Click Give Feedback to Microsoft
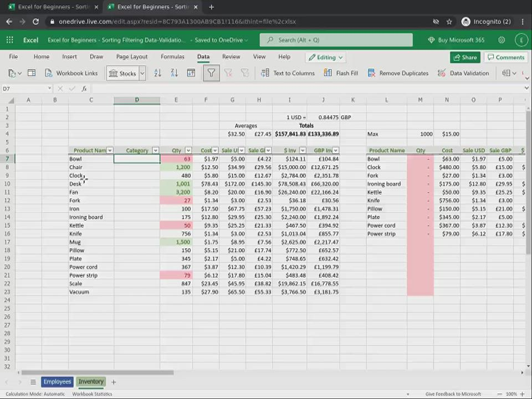This screenshot has width=532, height=399. click(453, 394)
